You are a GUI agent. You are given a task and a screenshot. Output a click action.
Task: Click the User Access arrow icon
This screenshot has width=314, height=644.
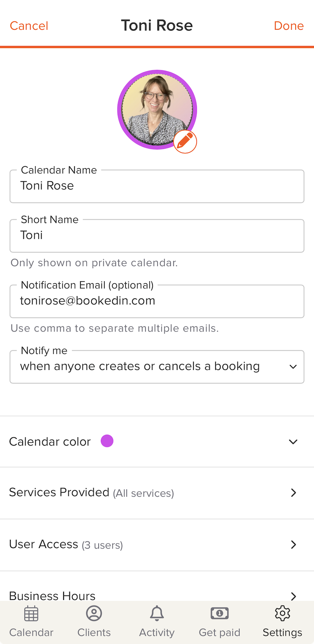(x=293, y=544)
